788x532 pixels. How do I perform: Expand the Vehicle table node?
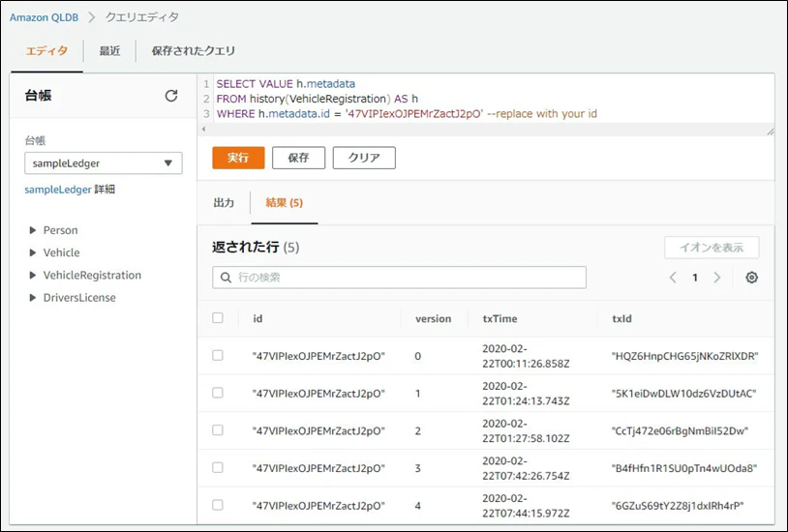(33, 252)
